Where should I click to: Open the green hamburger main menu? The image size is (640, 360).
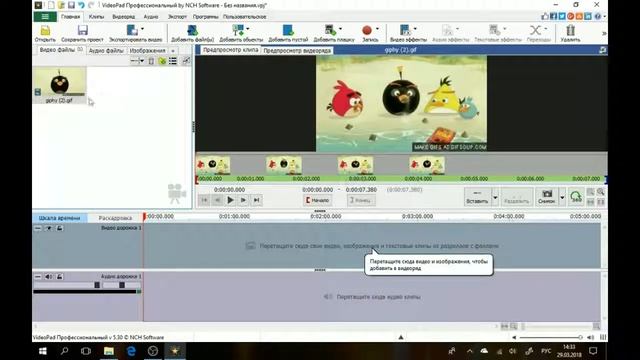pos(45,17)
